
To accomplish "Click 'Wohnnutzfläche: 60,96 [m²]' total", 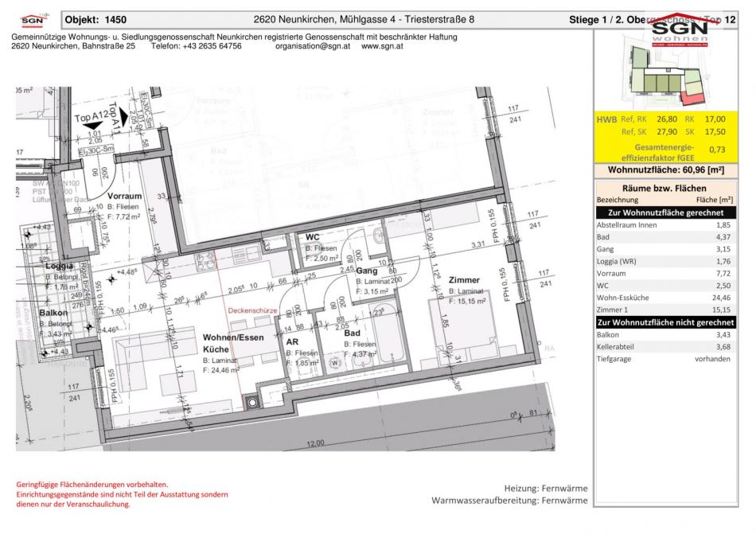I will (x=666, y=170).
